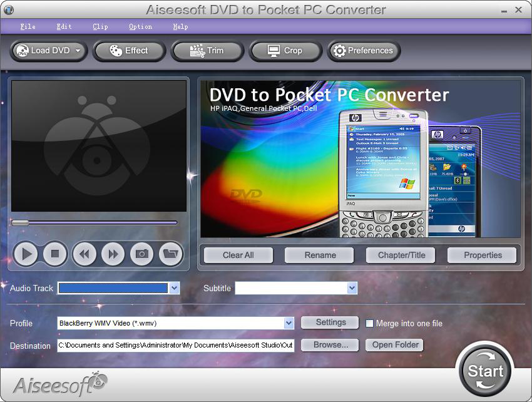Open the Edit menu
Viewport: 532px width, 402px height.
coord(64,26)
